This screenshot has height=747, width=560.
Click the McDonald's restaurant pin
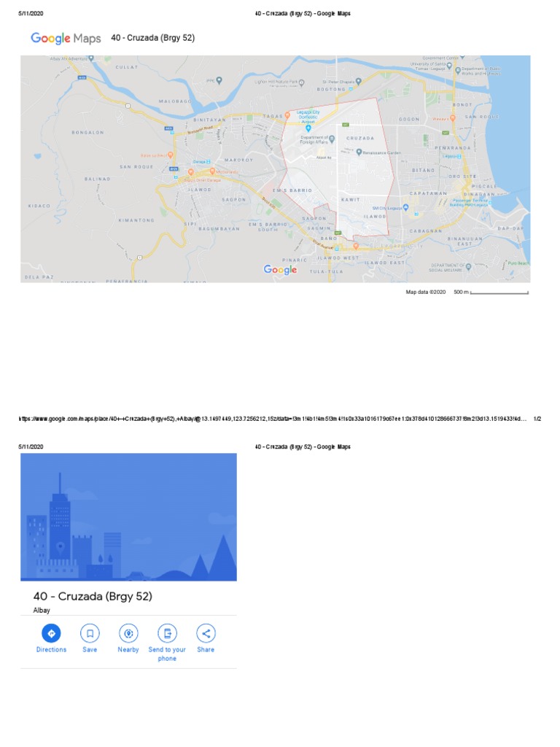coord(212,171)
